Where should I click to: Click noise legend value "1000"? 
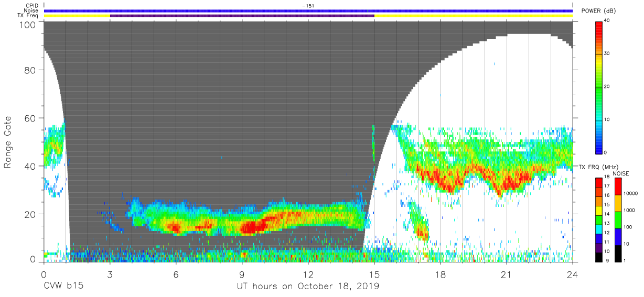629,210
